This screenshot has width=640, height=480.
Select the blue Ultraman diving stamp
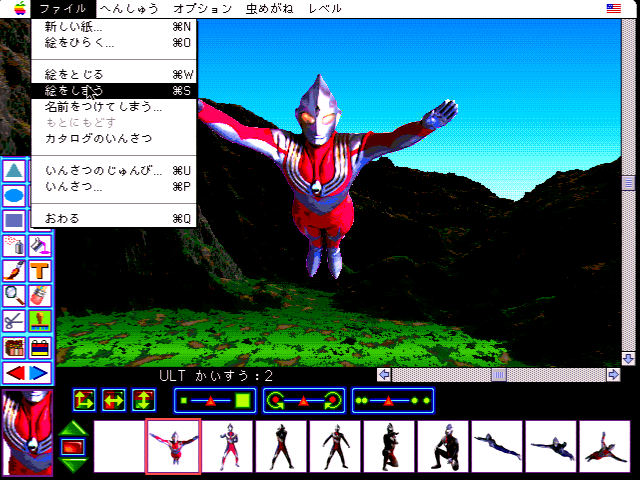pyautogui.click(x=551, y=447)
